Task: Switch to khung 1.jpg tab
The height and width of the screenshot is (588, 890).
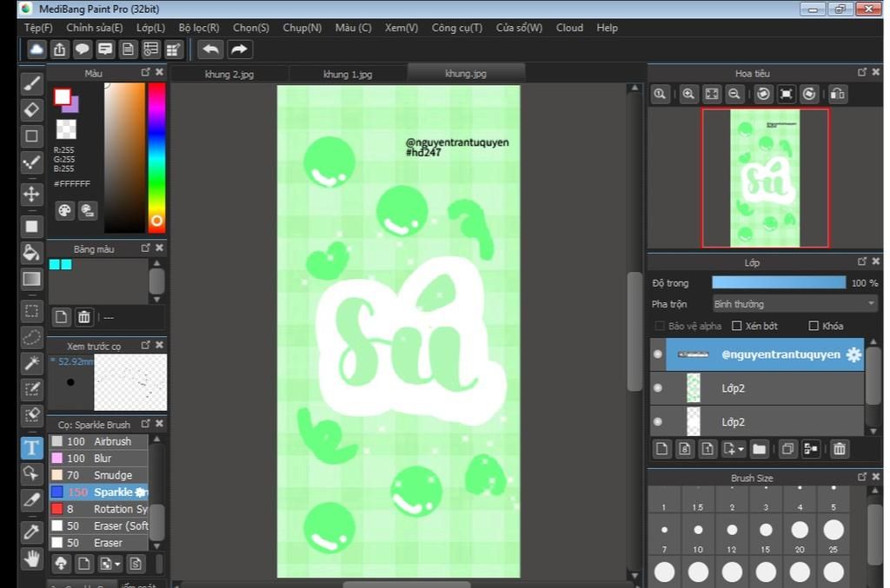Action: [x=348, y=75]
